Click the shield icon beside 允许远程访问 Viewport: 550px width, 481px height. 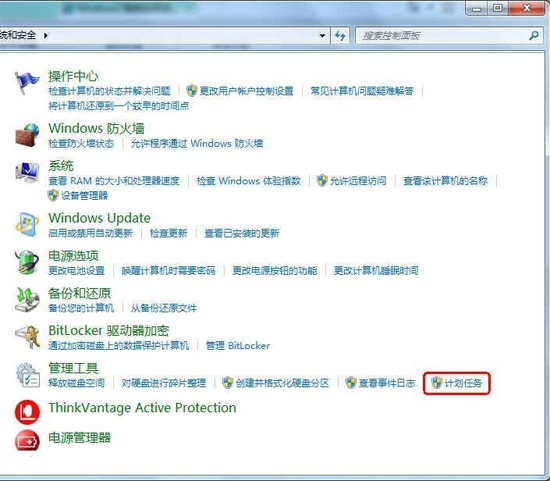click(x=322, y=180)
